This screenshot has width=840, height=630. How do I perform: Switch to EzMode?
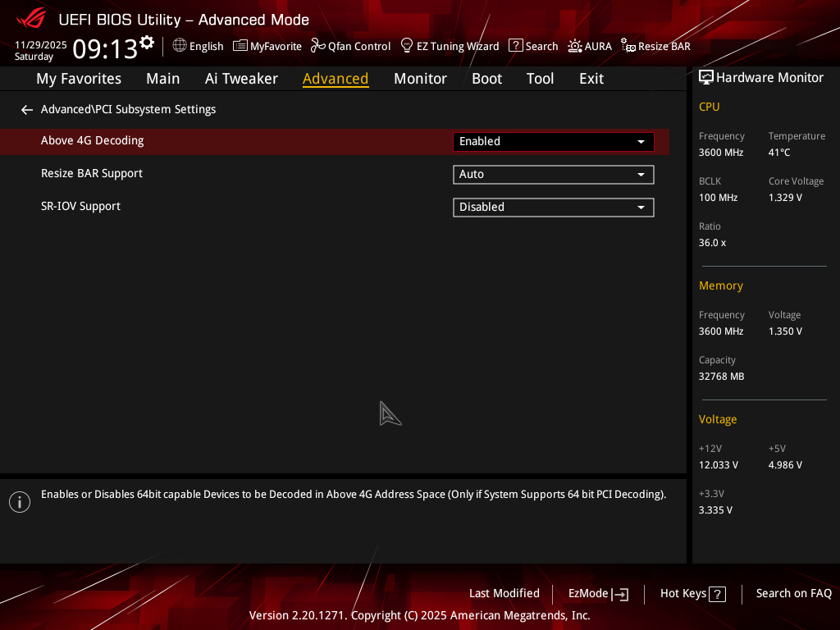tap(598, 593)
